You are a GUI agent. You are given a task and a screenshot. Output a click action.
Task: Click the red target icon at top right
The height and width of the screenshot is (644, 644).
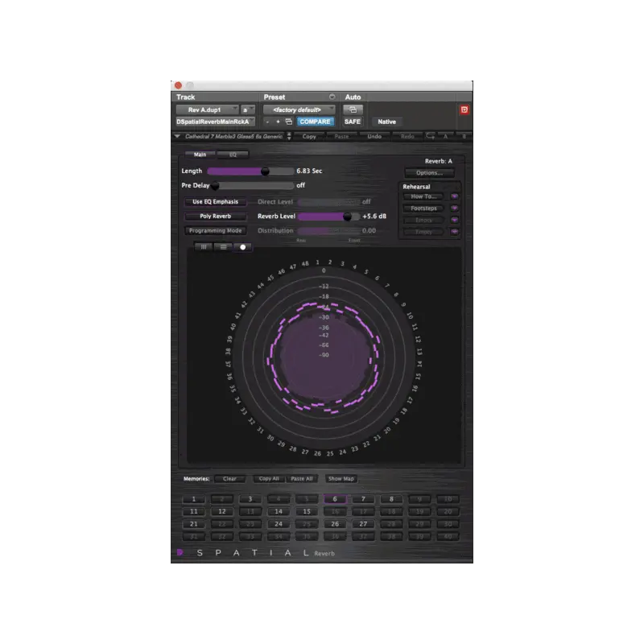click(x=464, y=109)
